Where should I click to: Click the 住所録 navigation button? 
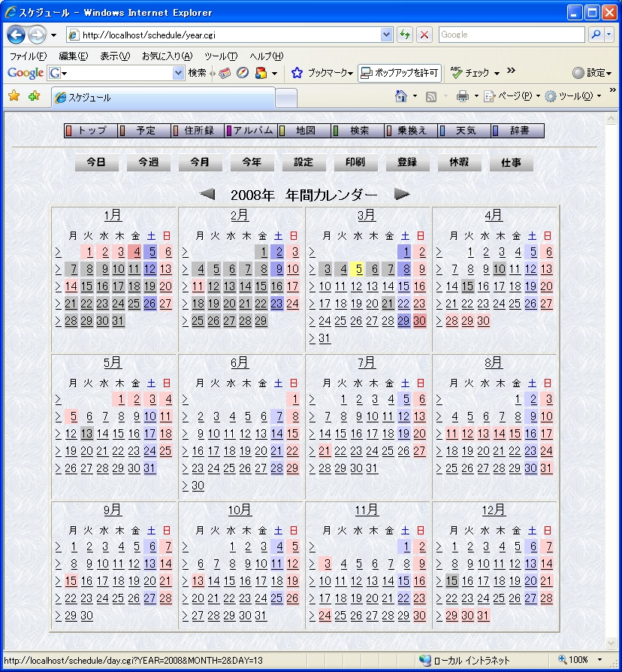(x=198, y=131)
